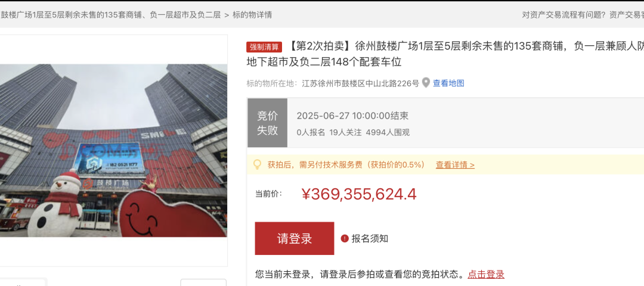The image size is (644, 286).
Task: Click the lightbulb tip icon in yellow notice
Action: [257, 165]
